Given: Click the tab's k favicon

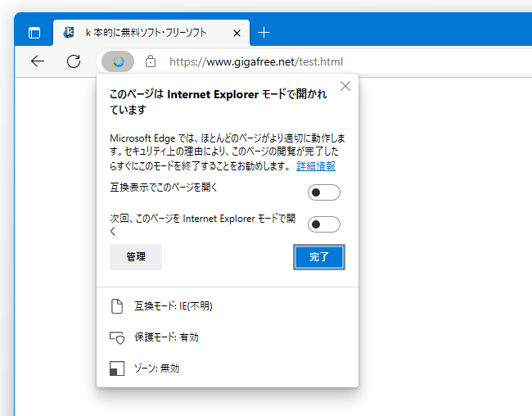Looking at the screenshot, I should [x=69, y=33].
